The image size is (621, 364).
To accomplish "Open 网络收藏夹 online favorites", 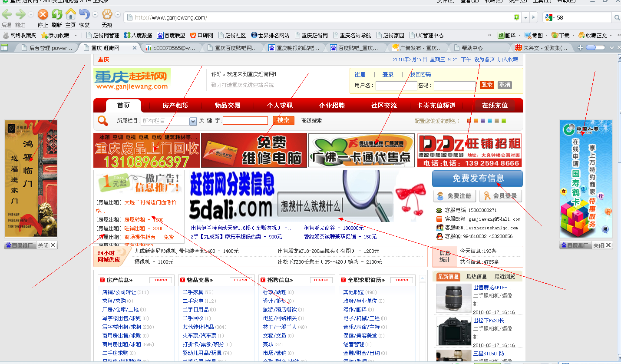I will [x=20, y=35].
